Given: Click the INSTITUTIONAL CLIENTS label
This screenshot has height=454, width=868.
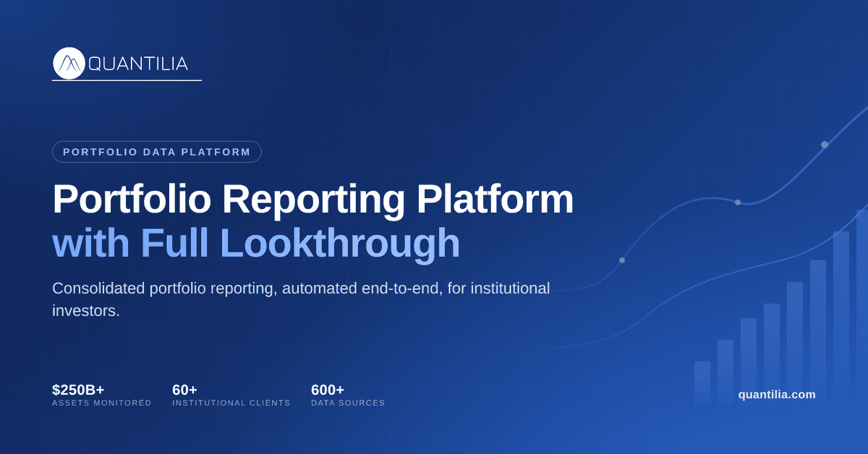Looking at the screenshot, I should pos(231,403).
